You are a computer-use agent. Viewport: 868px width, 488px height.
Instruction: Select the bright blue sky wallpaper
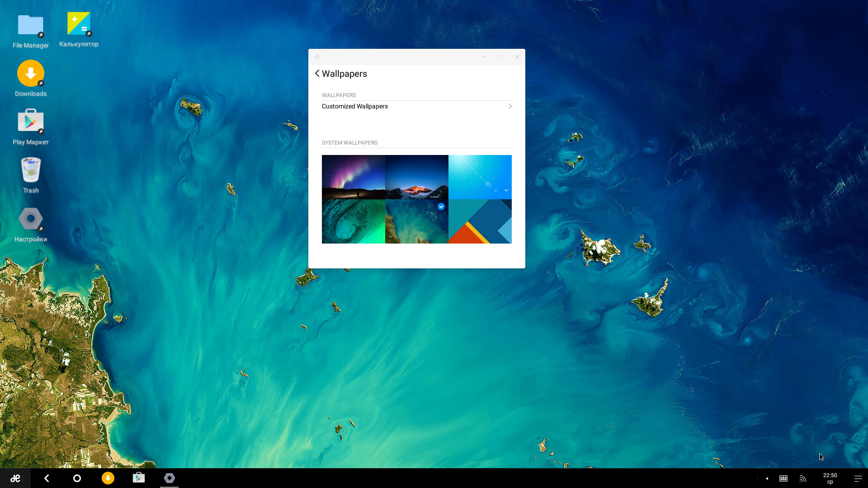(480, 177)
